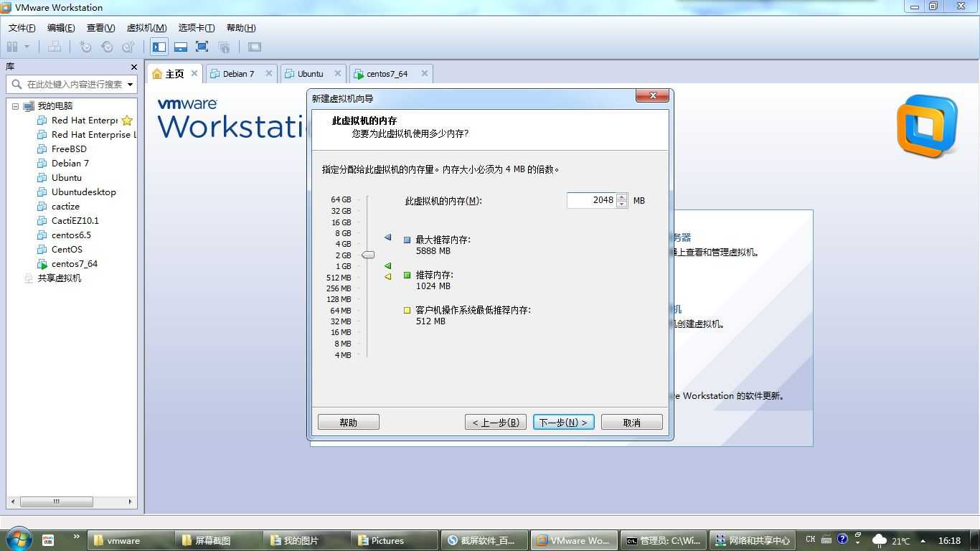Click the 下一步(N) > button
980x551 pixels.
coord(563,423)
